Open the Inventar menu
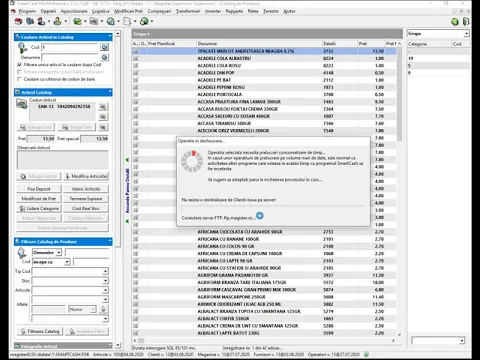This screenshot has height=360, width=480. [213, 11]
